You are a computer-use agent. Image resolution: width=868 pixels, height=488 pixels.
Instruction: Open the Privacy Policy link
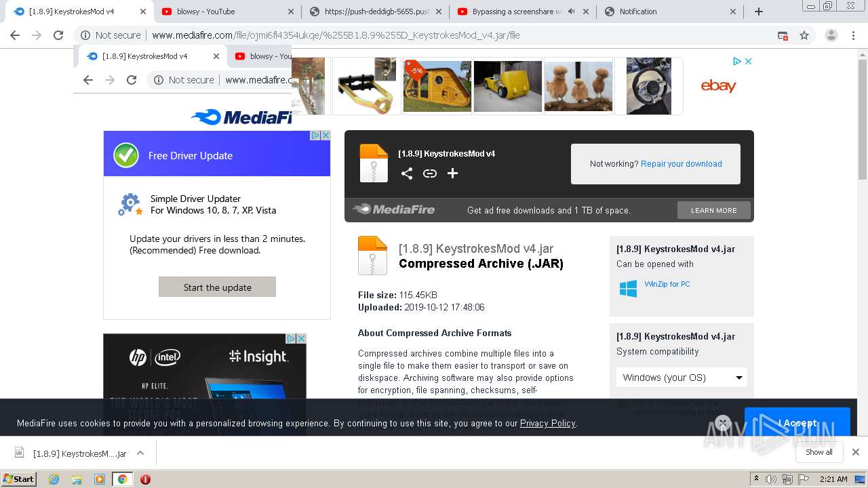click(x=547, y=423)
